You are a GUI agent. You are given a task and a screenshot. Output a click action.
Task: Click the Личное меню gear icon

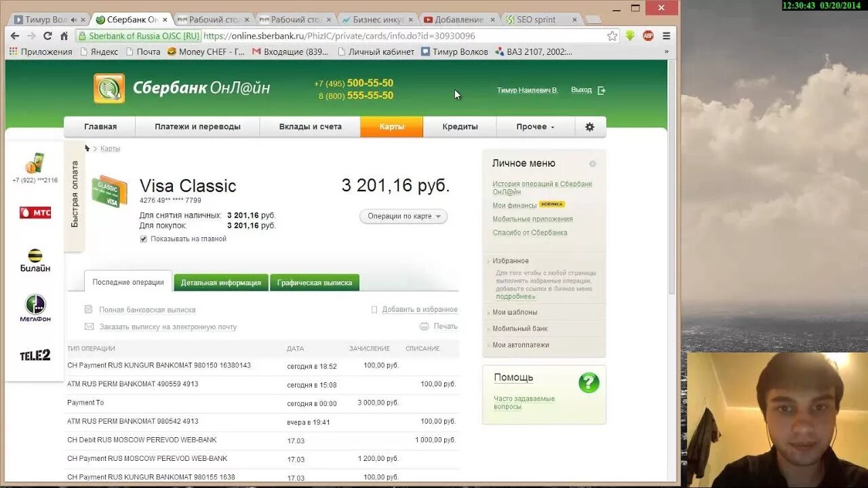593,164
